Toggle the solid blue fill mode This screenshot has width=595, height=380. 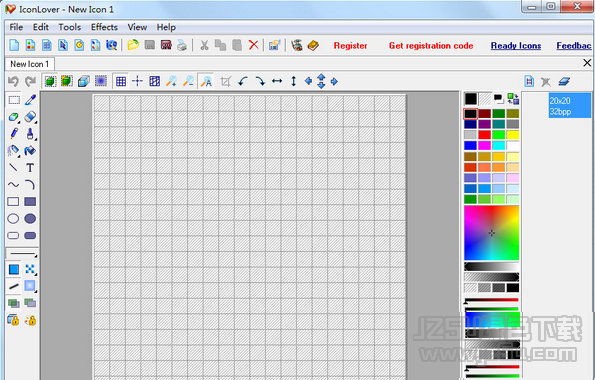(x=14, y=270)
